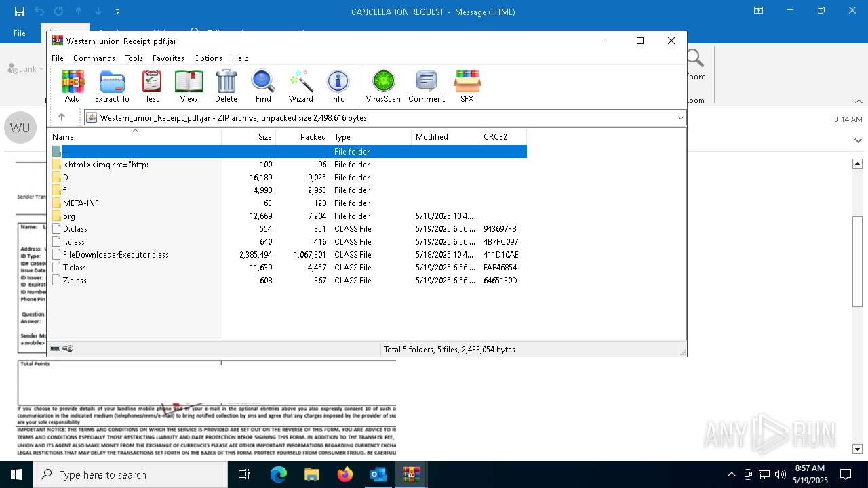Add an archive Comment
868x488 pixels.
[x=427, y=86]
